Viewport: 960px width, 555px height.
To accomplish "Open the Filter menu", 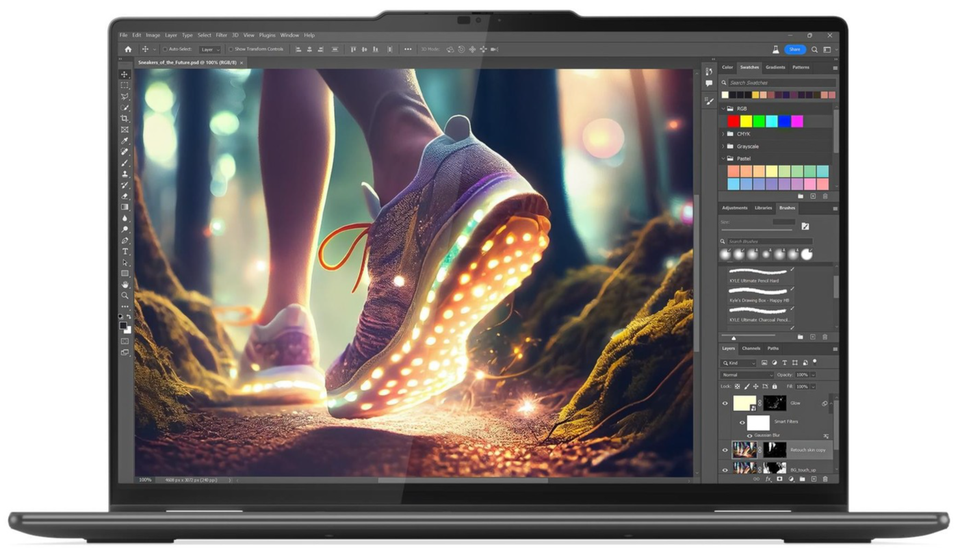I will [x=220, y=35].
